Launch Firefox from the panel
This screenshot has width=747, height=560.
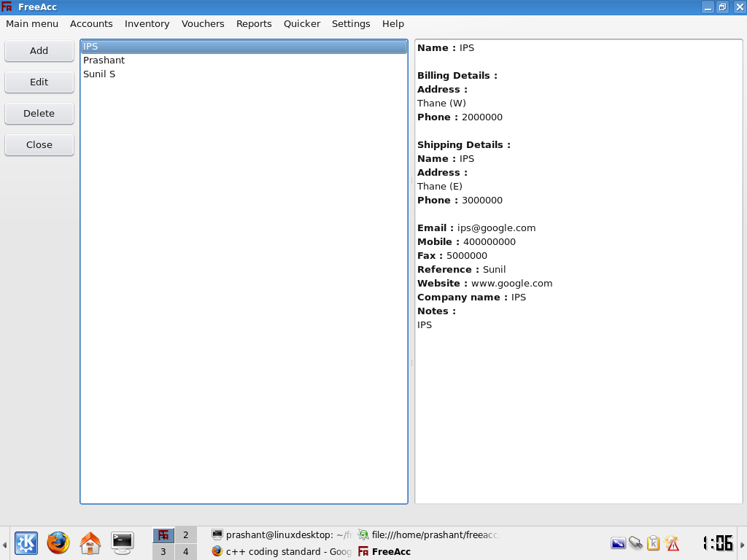click(58, 542)
